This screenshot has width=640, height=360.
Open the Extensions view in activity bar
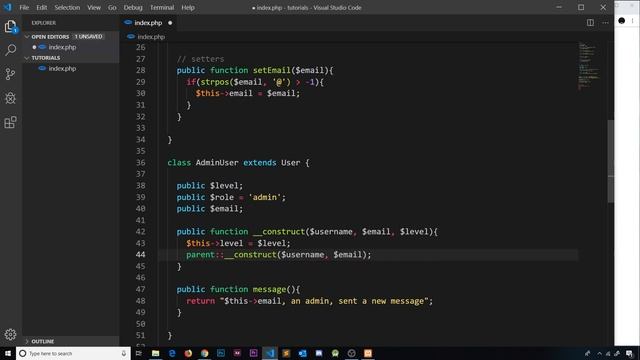pyautogui.click(x=10, y=122)
